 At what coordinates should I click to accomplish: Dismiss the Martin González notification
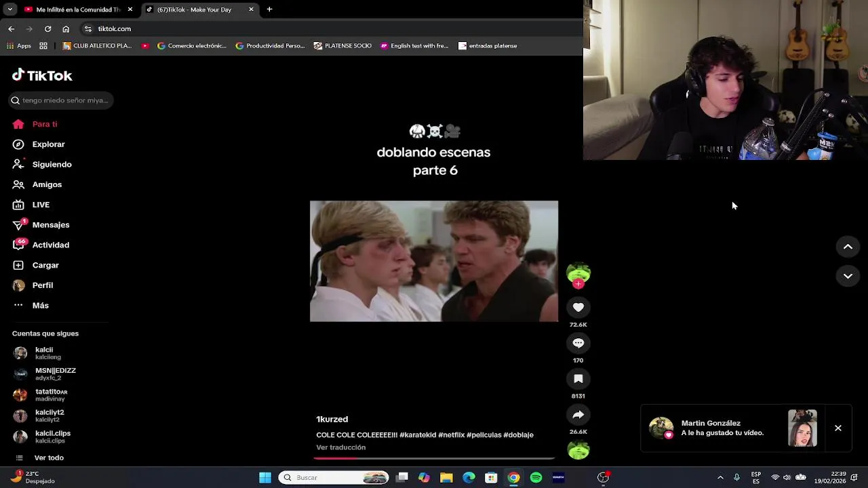pos(838,428)
